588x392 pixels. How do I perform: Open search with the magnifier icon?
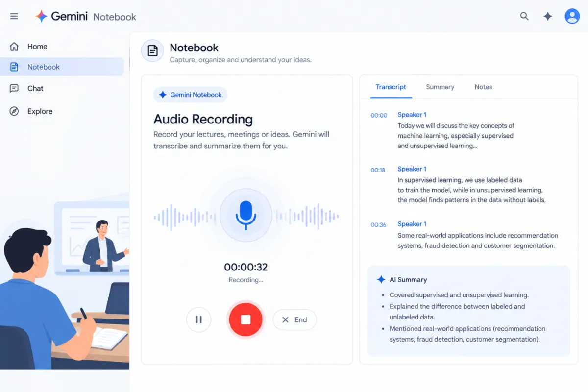point(524,16)
